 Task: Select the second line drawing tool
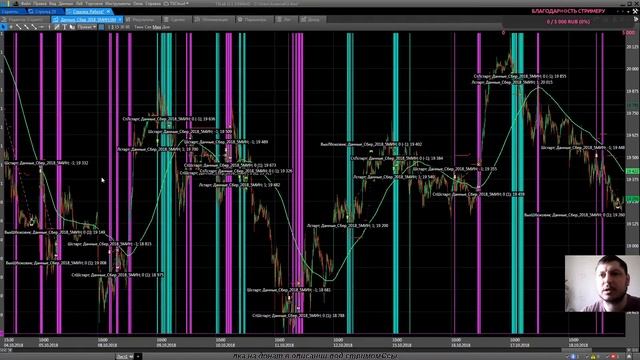click(x=26, y=27)
